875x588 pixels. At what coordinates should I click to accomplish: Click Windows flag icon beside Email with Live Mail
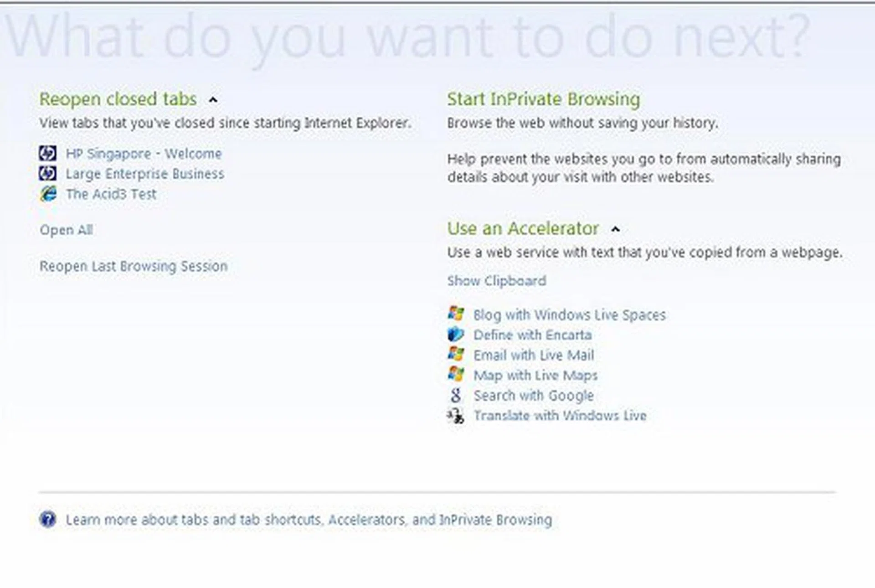click(x=456, y=355)
